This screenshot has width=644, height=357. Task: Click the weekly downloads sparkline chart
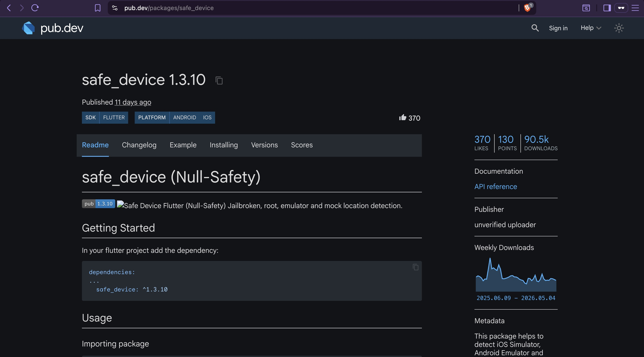click(x=516, y=274)
